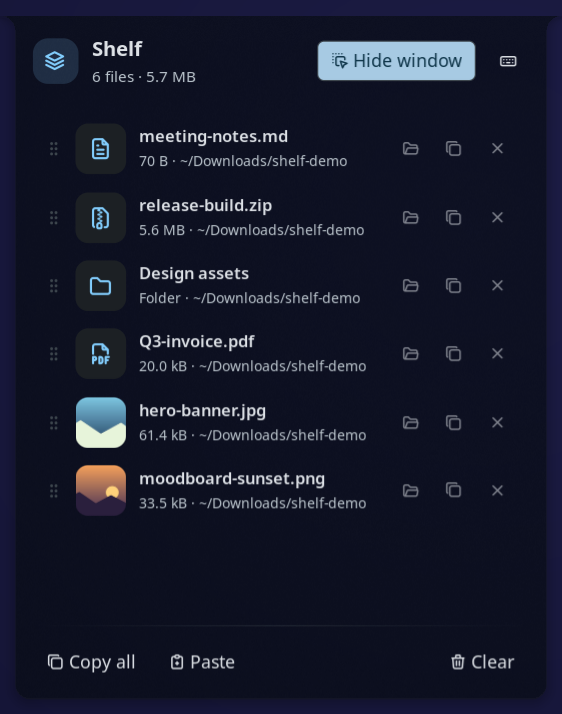This screenshot has width=562, height=714.
Task: Copy moodboard-sunset.png to clipboard
Action: pyautogui.click(x=454, y=490)
